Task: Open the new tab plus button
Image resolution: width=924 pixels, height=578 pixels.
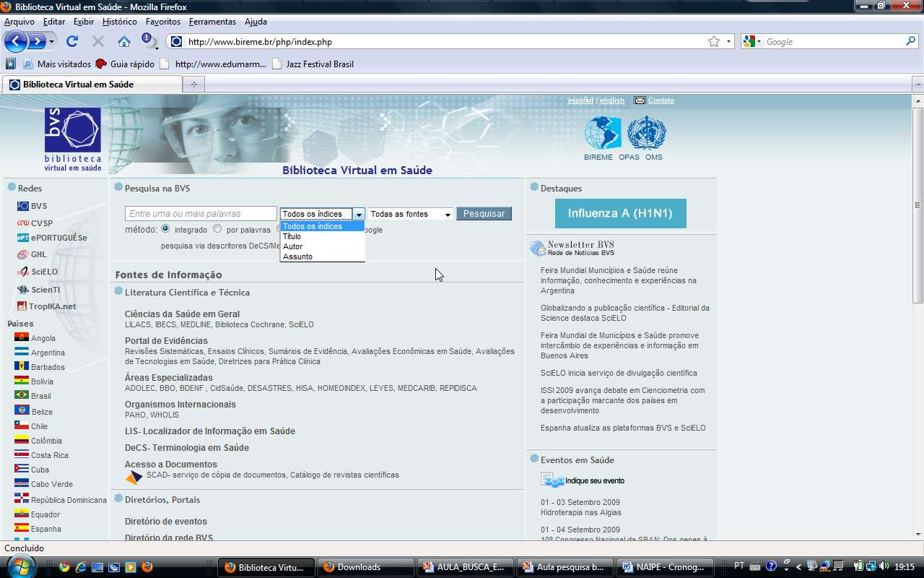Action: point(193,85)
